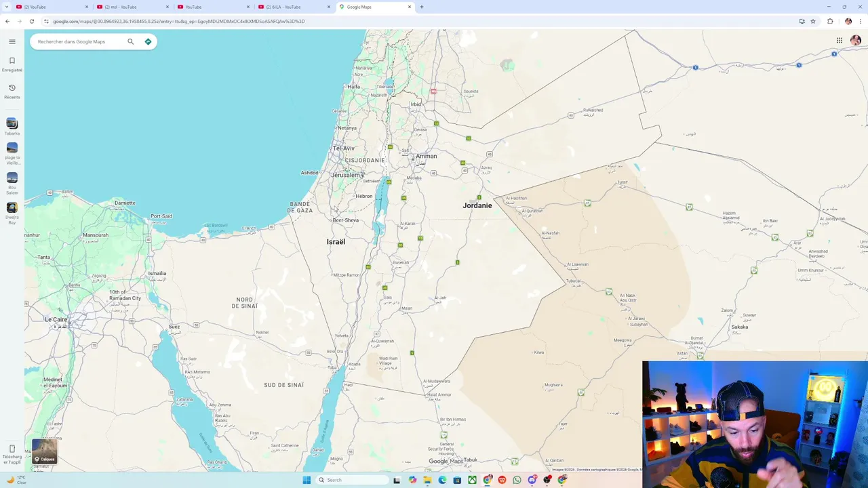Click the Mansourah city label
Viewport: 868px width, 488px height.
pos(96,235)
